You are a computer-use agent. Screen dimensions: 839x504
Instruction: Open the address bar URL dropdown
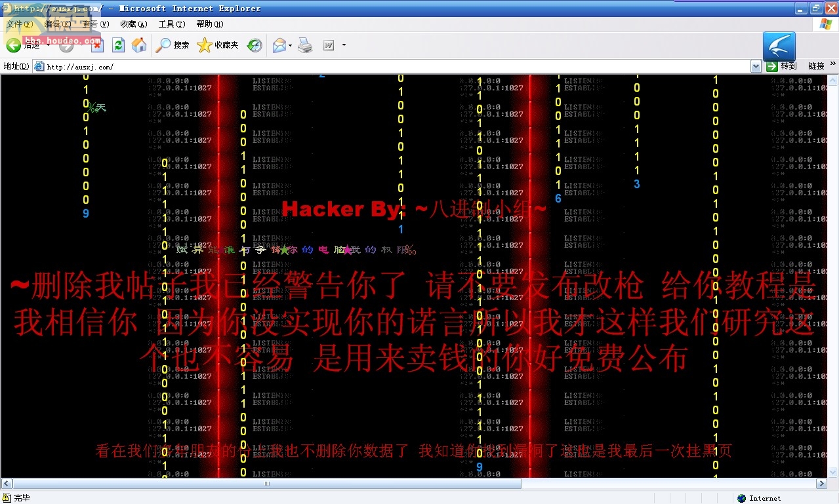[756, 66]
